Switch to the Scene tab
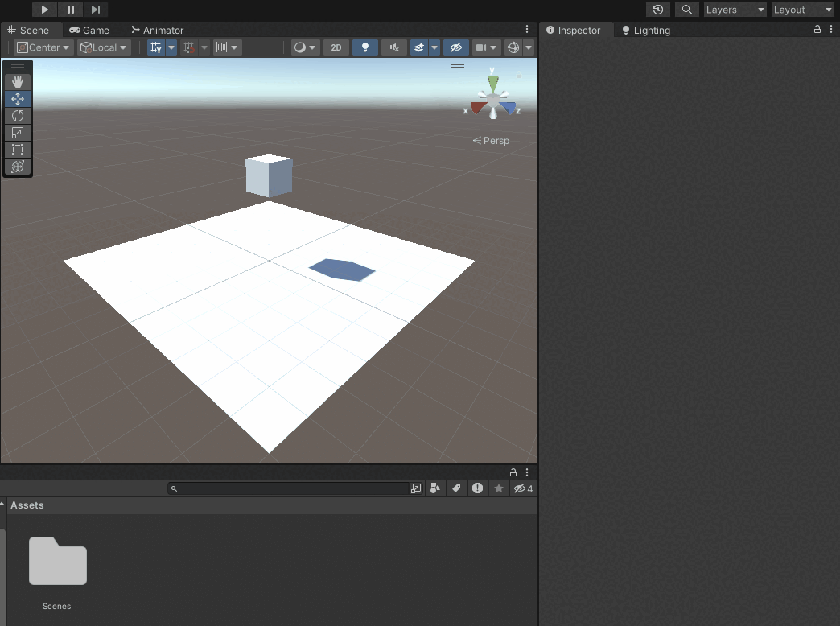Viewport: 840px width, 626px height. (30, 30)
